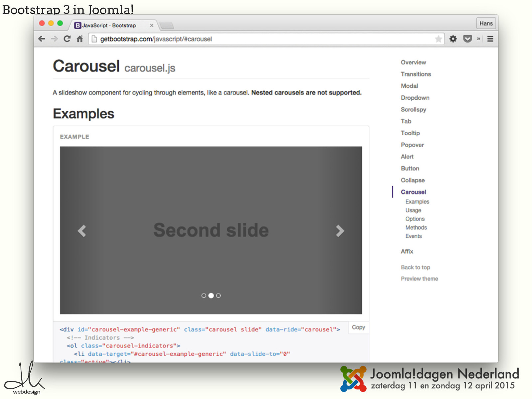The height and width of the screenshot is (399, 532).
Task: Open the Dropdown section link
Action: click(415, 98)
